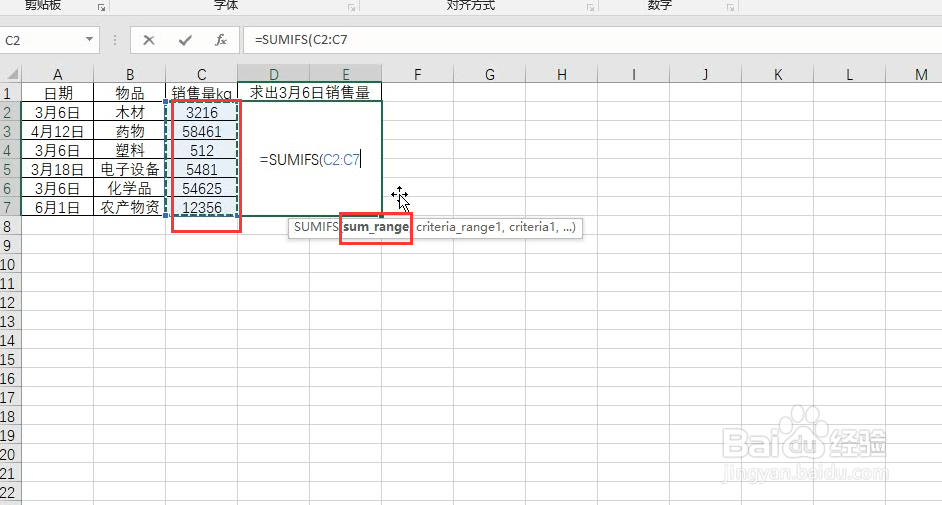942x505 pixels.
Task: Select column K header
Action: click(778, 74)
